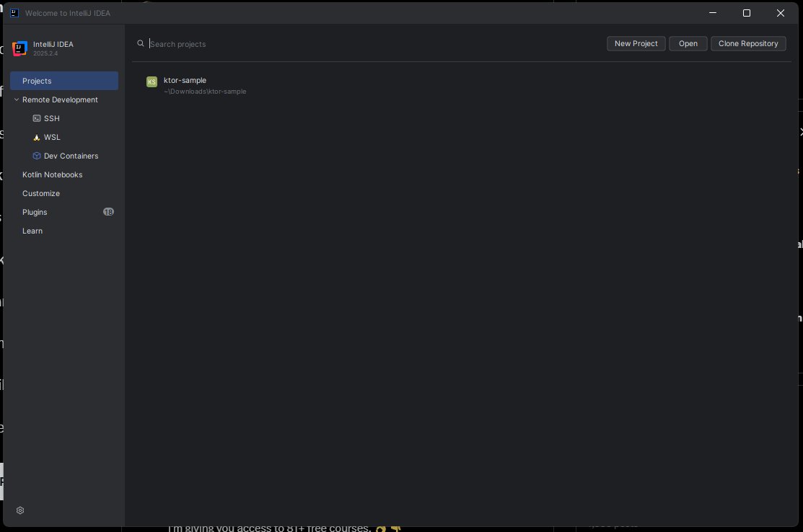Close the Welcome to IntelliJ IDEA window
Image resolution: width=803 pixels, height=532 pixels.
(x=781, y=13)
